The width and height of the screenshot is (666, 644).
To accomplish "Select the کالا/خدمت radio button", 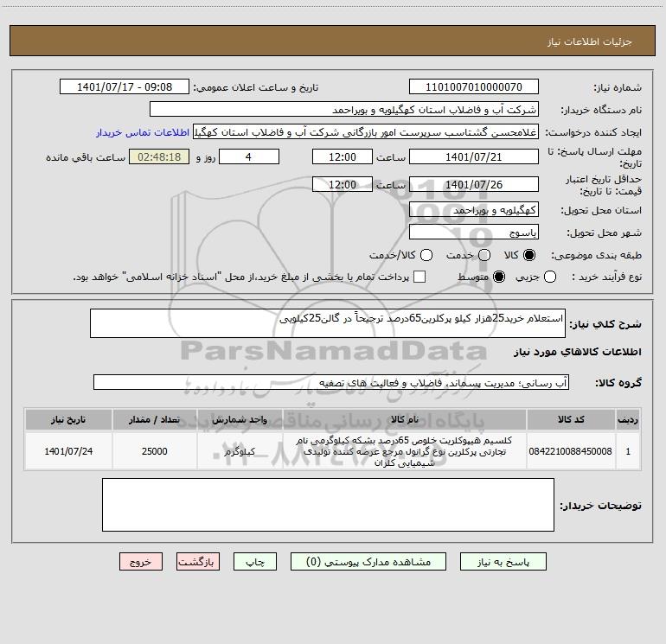I will pos(426,255).
